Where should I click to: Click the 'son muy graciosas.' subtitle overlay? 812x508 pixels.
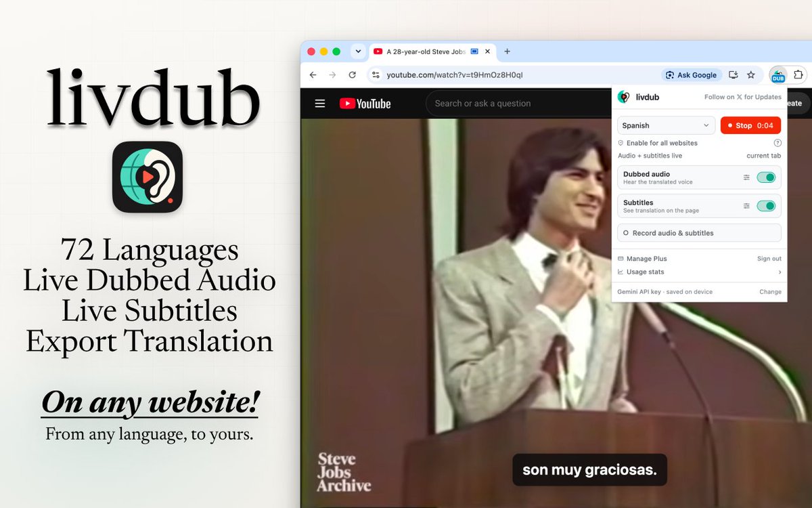click(x=589, y=469)
